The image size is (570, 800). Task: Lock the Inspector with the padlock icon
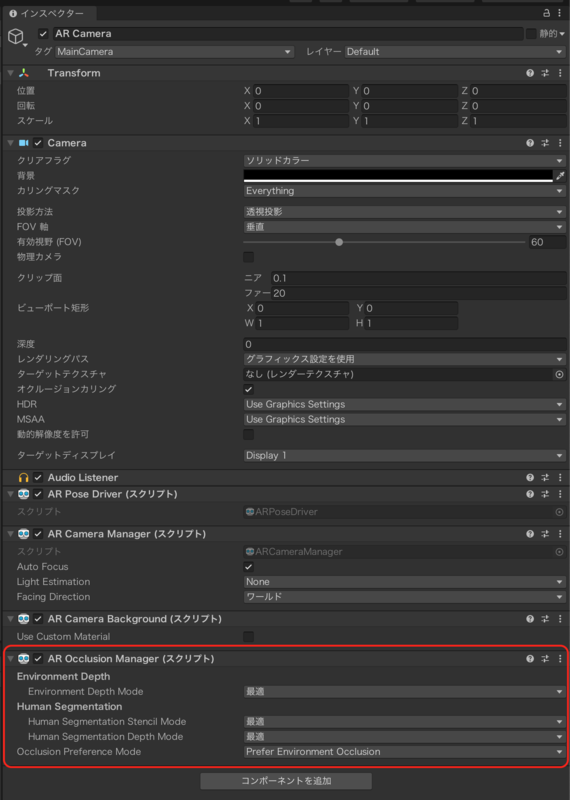547,13
